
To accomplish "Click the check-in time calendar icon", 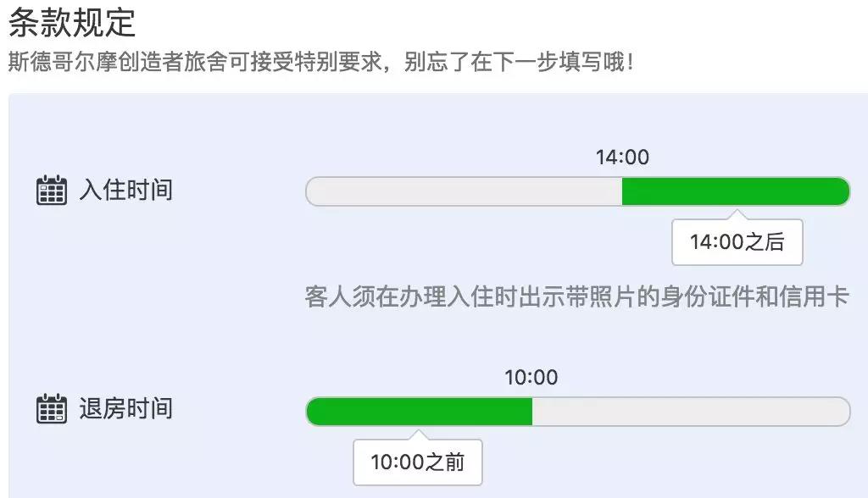I will point(53,191).
